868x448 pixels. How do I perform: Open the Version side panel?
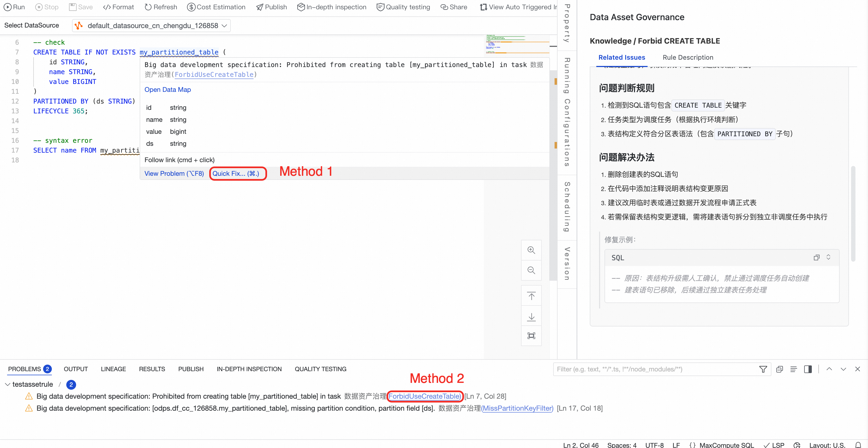point(567,264)
